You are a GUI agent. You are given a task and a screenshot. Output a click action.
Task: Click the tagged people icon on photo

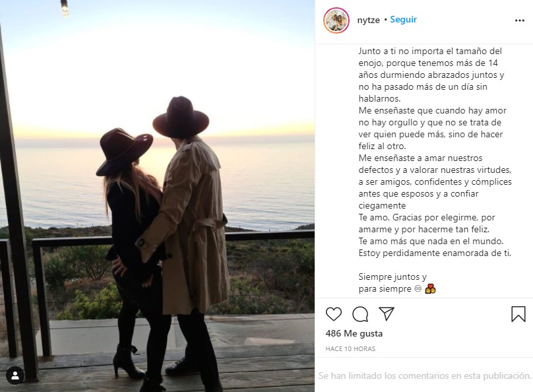pos(15,376)
